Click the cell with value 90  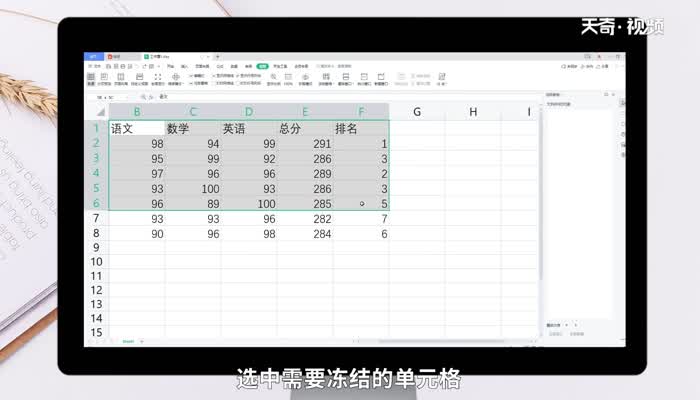coord(137,234)
